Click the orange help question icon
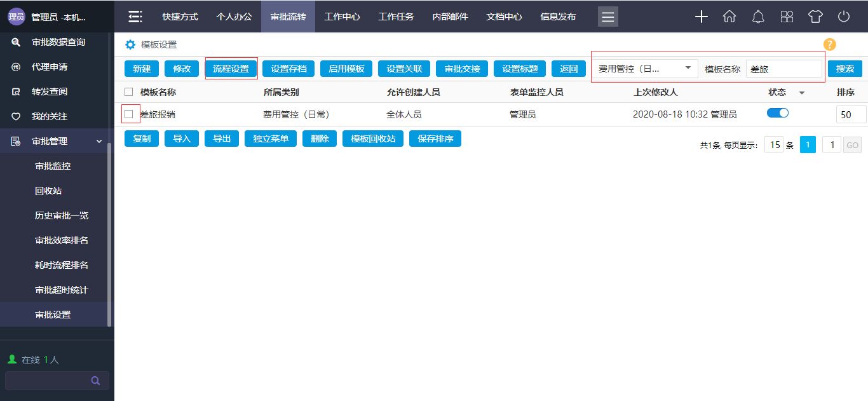Image resolution: width=868 pixels, height=401 pixels. [x=829, y=44]
